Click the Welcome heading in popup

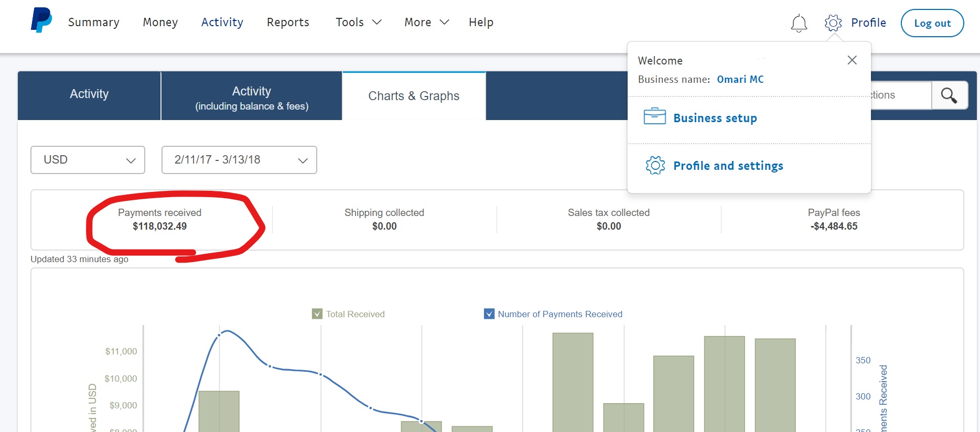tap(660, 60)
